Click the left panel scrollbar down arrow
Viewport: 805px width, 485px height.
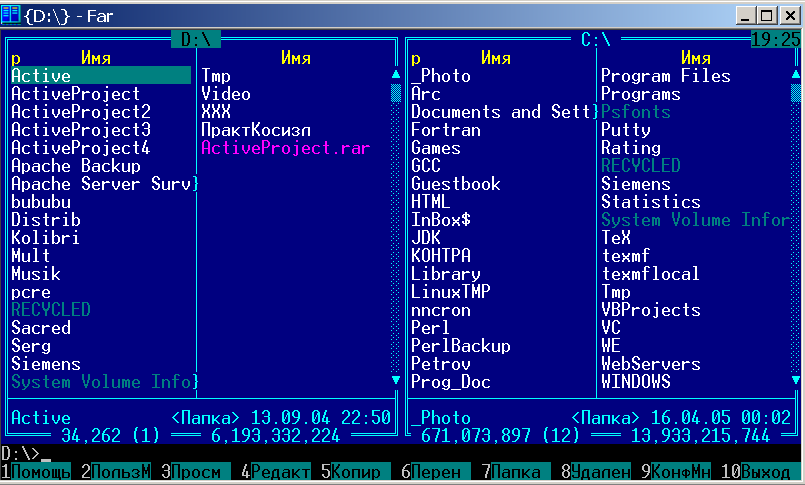click(x=396, y=380)
